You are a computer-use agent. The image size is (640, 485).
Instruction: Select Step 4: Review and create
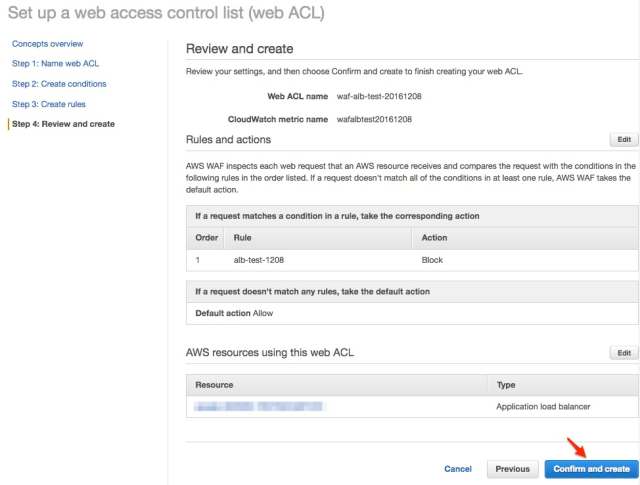click(63, 124)
